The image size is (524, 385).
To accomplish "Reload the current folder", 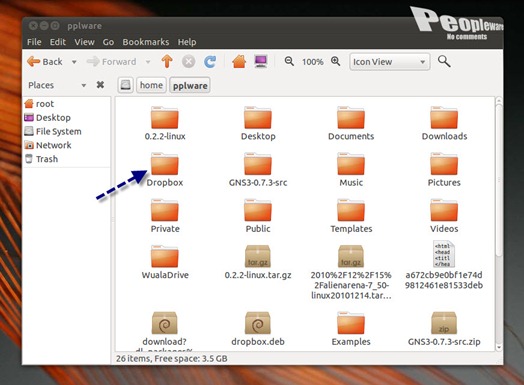I will coord(210,62).
